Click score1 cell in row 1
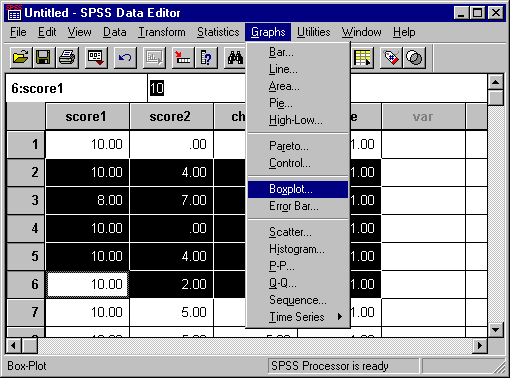Viewport: 510px width, 378px height. (x=87, y=144)
